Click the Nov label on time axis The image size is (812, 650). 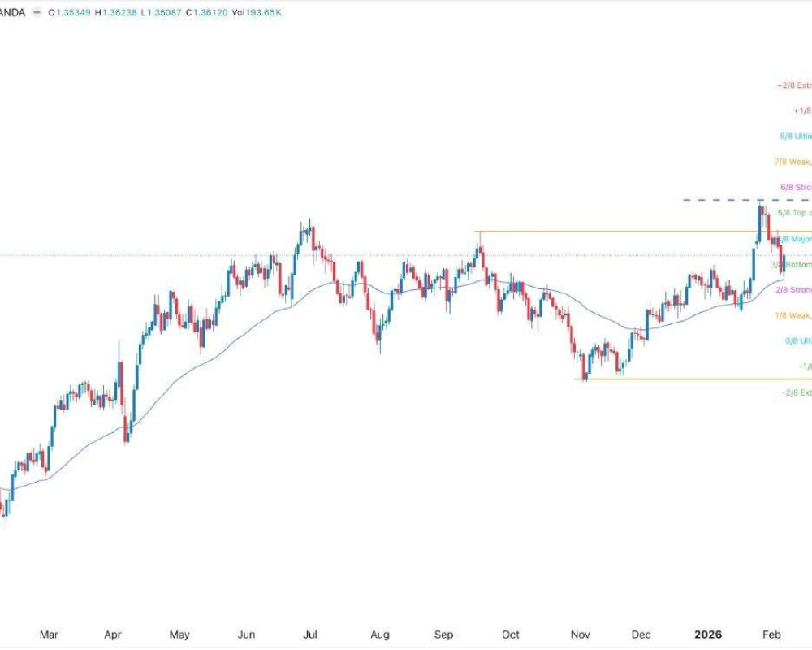[x=580, y=634]
